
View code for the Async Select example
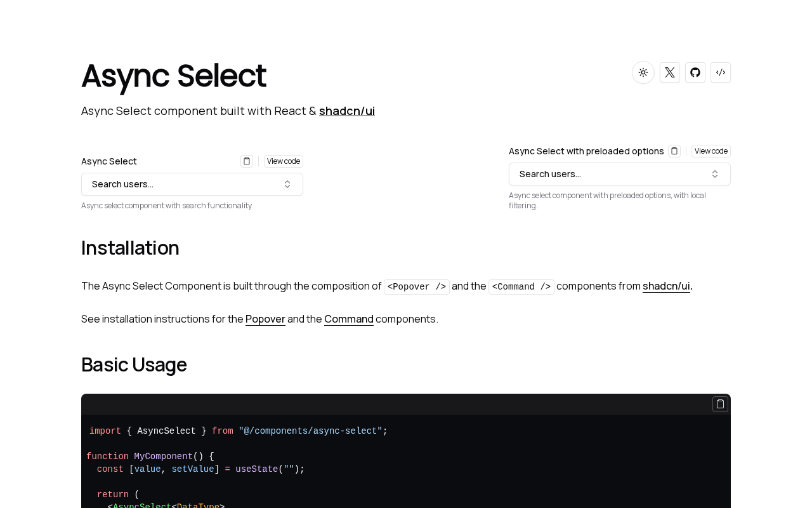pos(284,161)
